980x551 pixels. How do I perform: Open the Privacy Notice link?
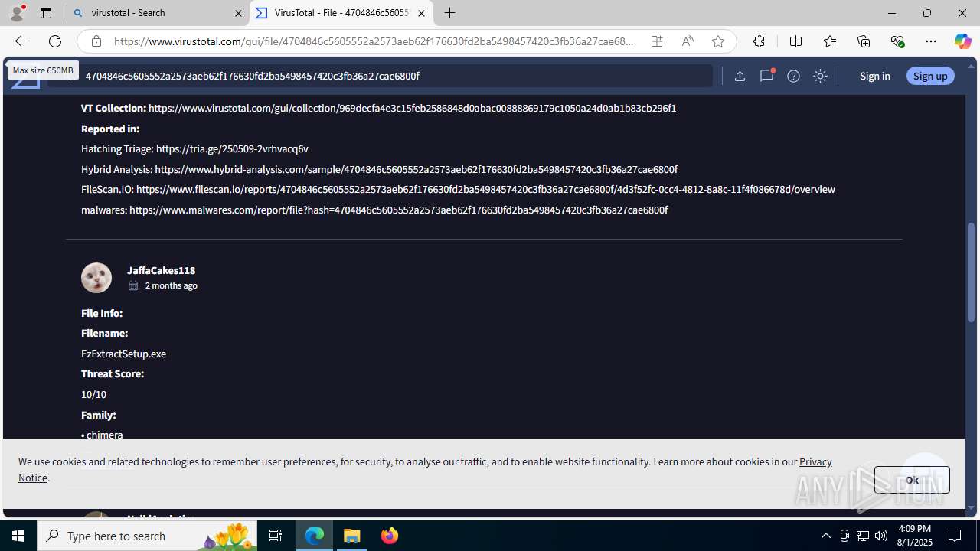[815, 461]
